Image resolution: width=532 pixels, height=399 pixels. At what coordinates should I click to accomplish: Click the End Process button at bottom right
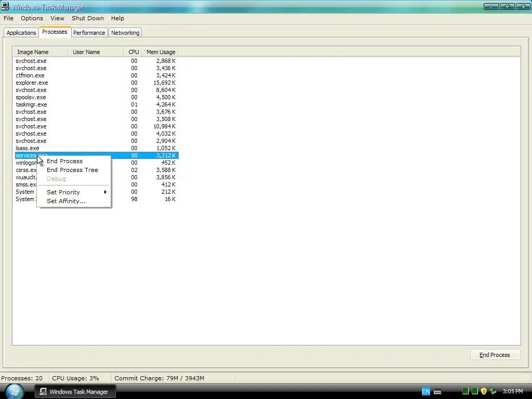click(495, 355)
